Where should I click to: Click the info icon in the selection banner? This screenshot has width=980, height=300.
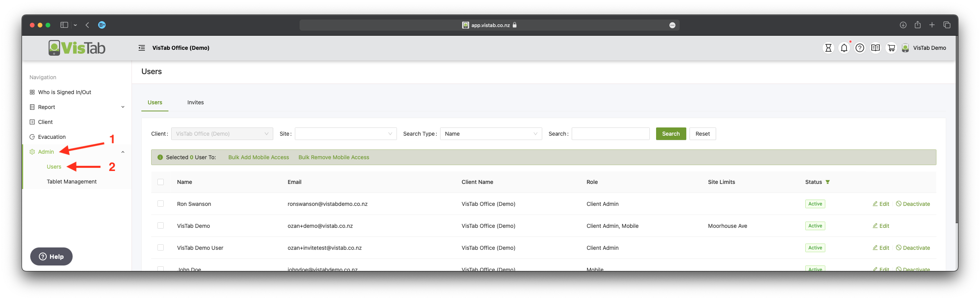pos(160,157)
